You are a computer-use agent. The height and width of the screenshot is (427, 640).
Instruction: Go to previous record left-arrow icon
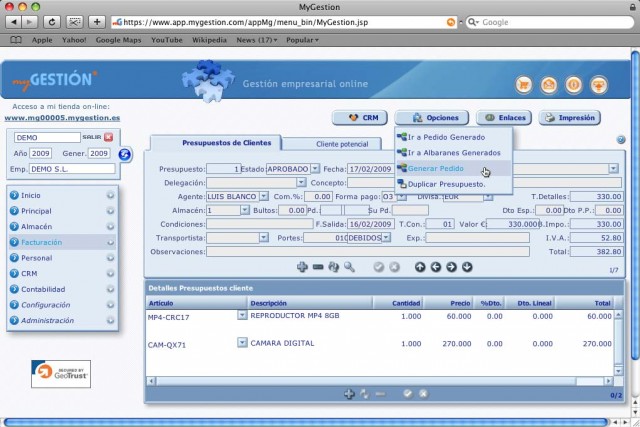pos(436,267)
